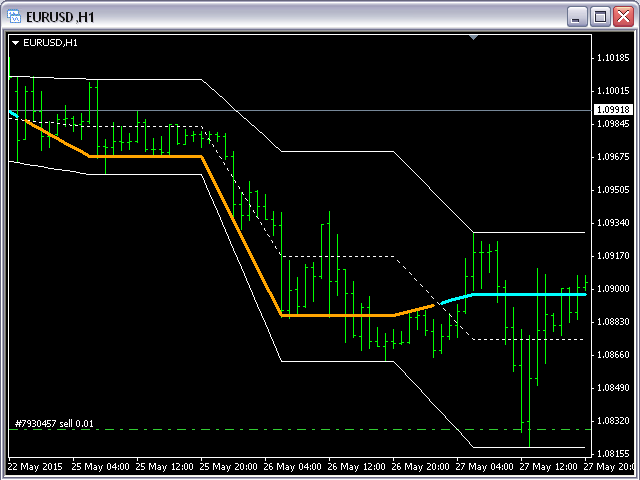
Task: Maximize the EURUSD chart window
Action: pyautogui.click(x=600, y=17)
